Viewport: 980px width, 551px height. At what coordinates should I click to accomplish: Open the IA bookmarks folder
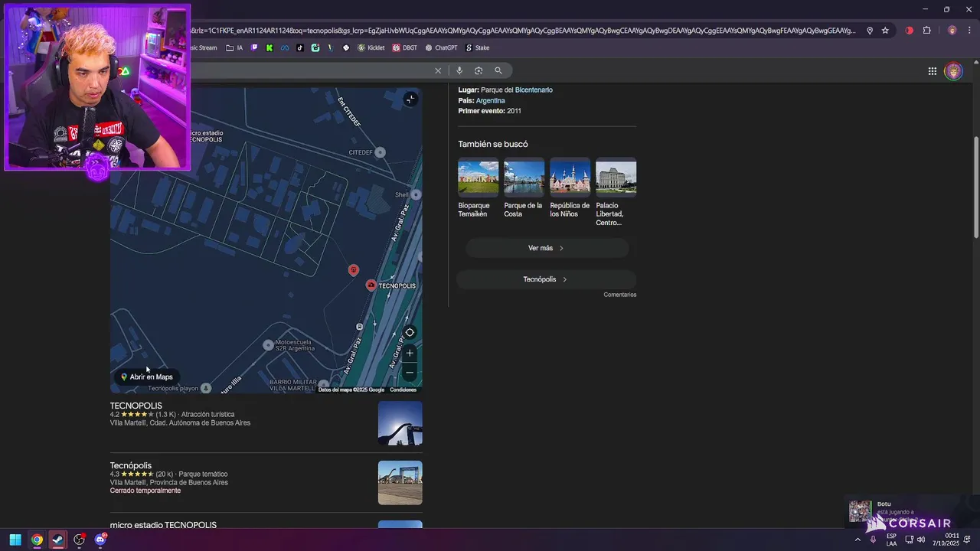coord(234,47)
